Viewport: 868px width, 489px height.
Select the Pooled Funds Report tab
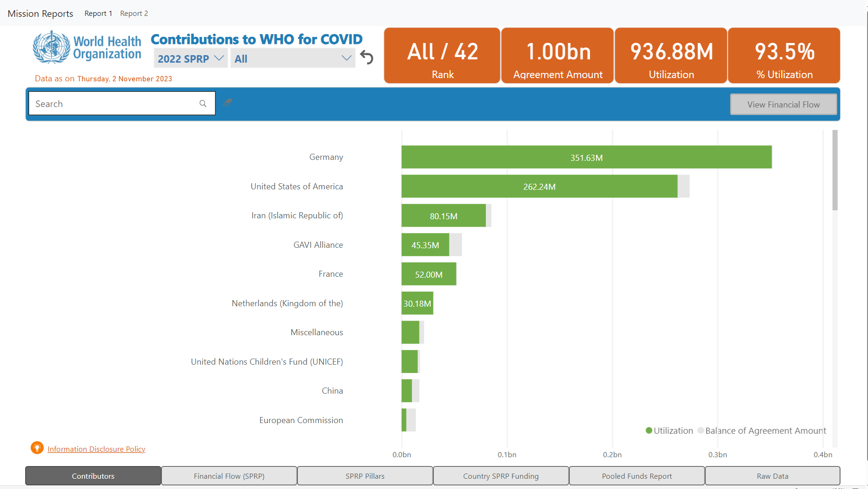[636, 475]
